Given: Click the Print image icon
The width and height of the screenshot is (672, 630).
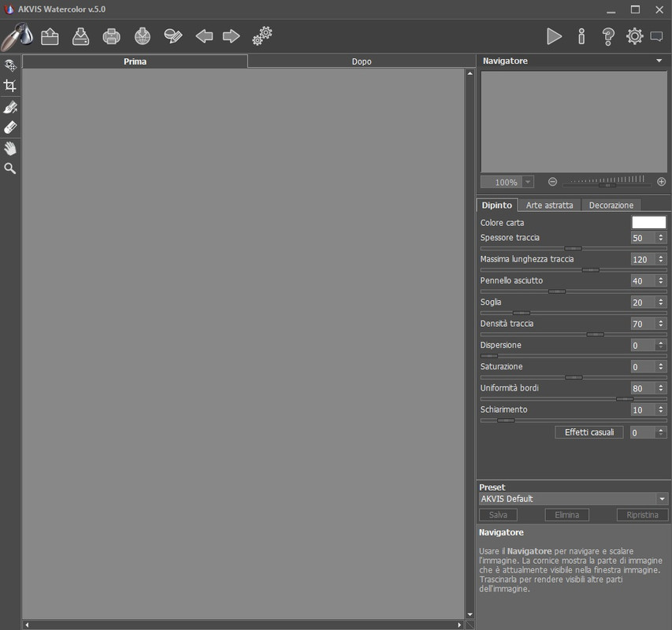Looking at the screenshot, I should coord(111,36).
